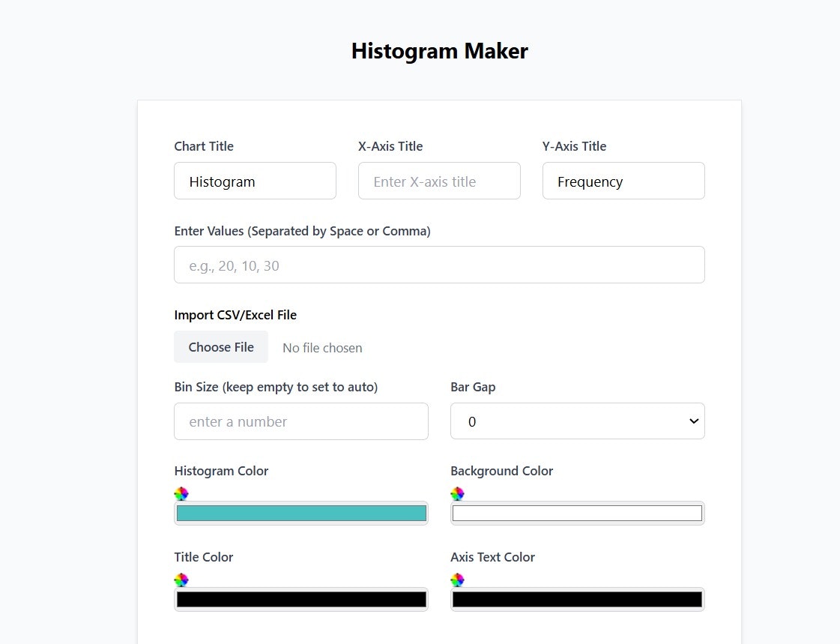Image resolution: width=840 pixels, height=644 pixels.
Task: Open the Background Color rainbow picker icon
Action: coord(457,493)
